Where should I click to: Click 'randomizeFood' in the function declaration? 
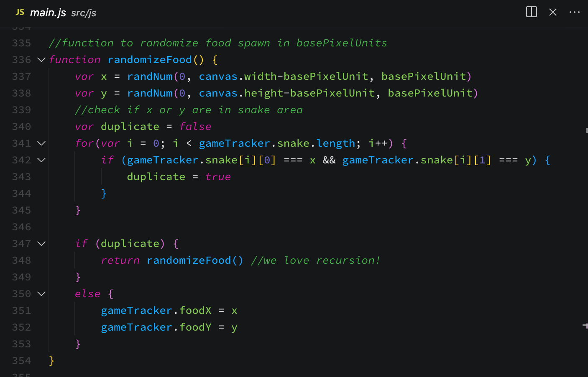(x=150, y=60)
